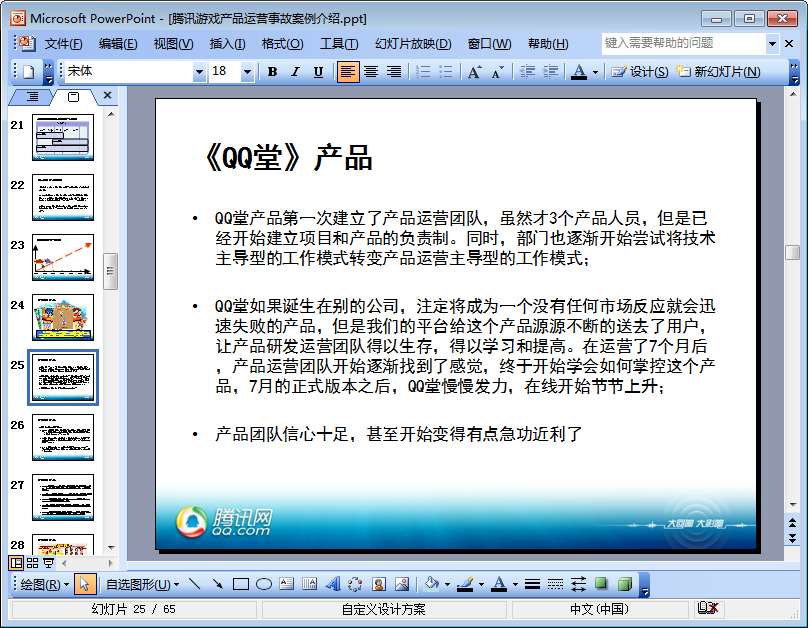Switch to the Slides thumbnail tab
The height and width of the screenshot is (628, 808).
tap(74, 96)
